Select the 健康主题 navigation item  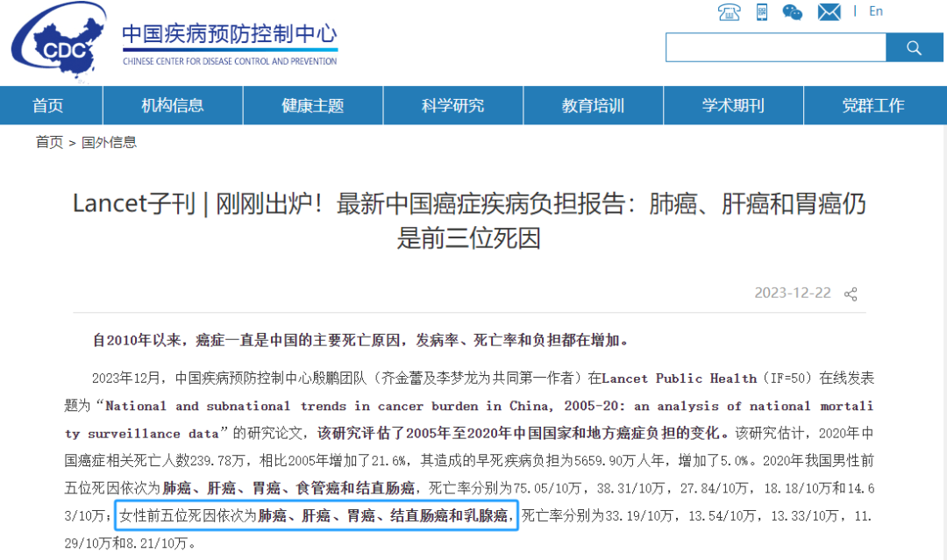312,105
